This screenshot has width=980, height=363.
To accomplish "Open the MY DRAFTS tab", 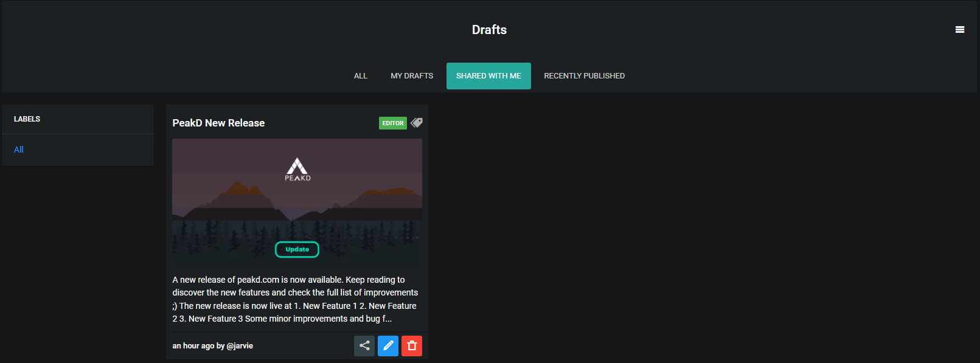I will pos(412,76).
